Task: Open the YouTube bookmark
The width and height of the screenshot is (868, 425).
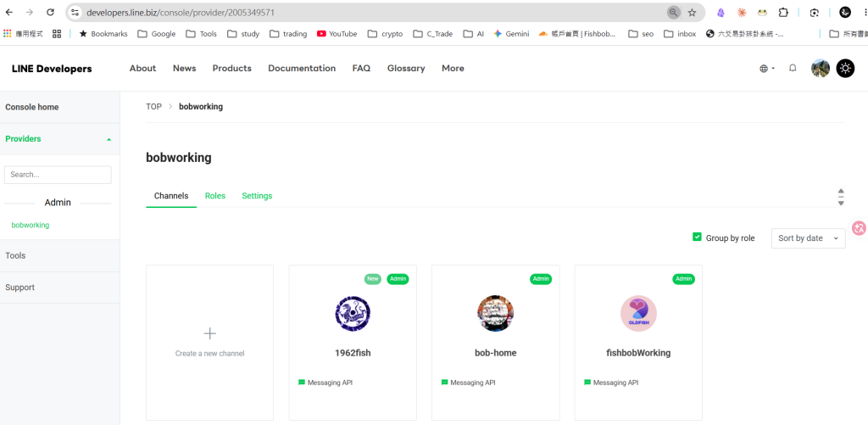Action: pyautogui.click(x=337, y=34)
